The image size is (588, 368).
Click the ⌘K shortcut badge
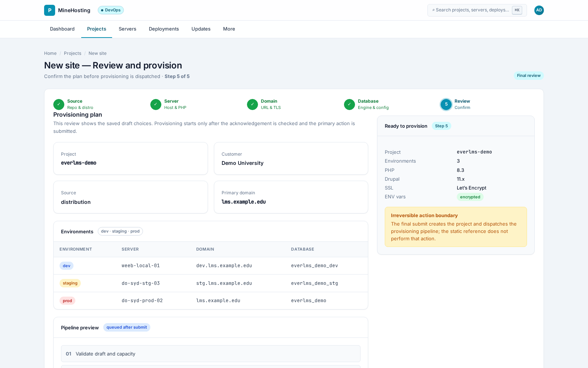pos(517,10)
